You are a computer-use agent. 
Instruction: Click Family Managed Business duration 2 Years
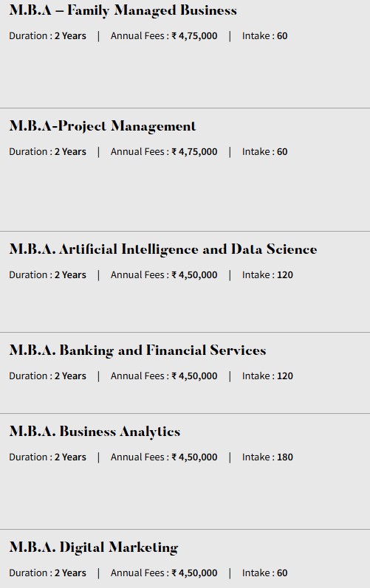70,36
